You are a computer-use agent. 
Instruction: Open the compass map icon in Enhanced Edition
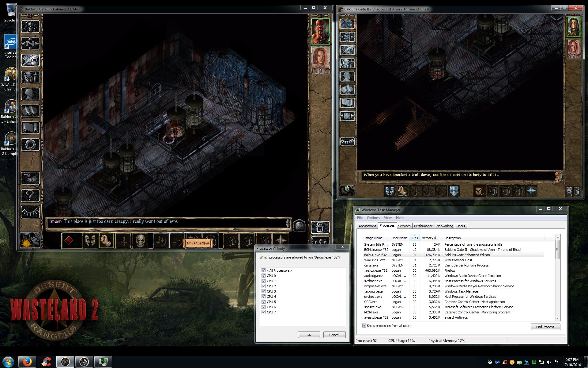[x=30, y=43]
